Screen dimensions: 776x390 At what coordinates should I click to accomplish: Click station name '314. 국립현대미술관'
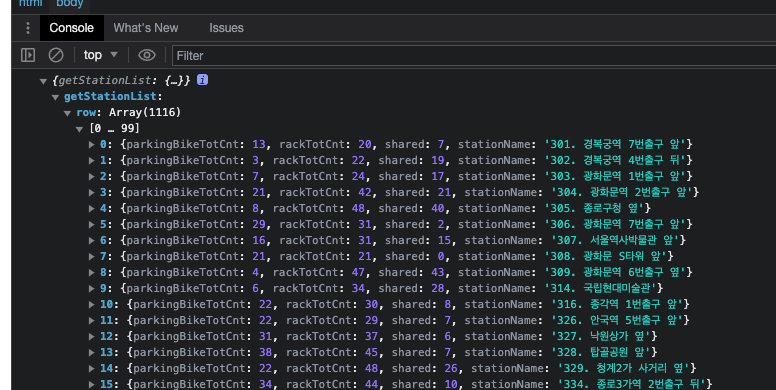tap(600, 288)
